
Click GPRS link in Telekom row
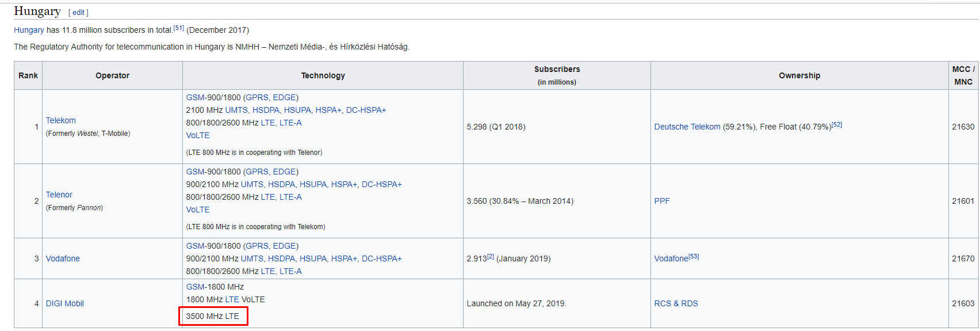click(257, 97)
